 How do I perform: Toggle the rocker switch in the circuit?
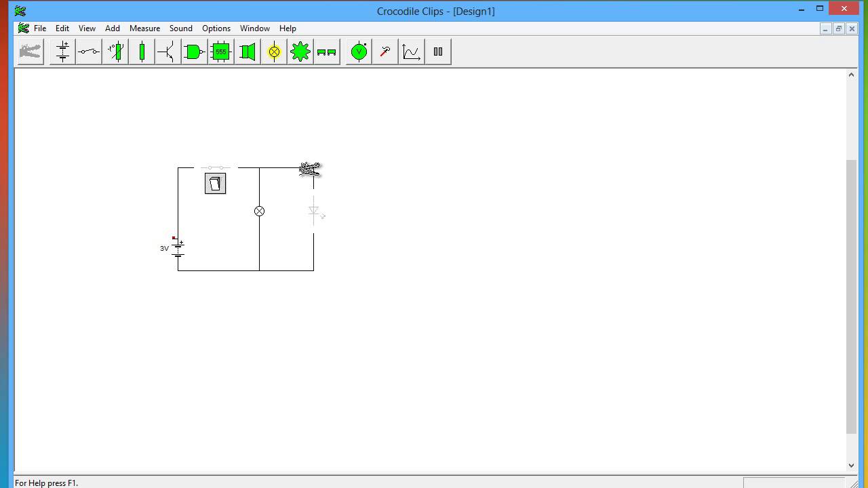[x=216, y=184]
